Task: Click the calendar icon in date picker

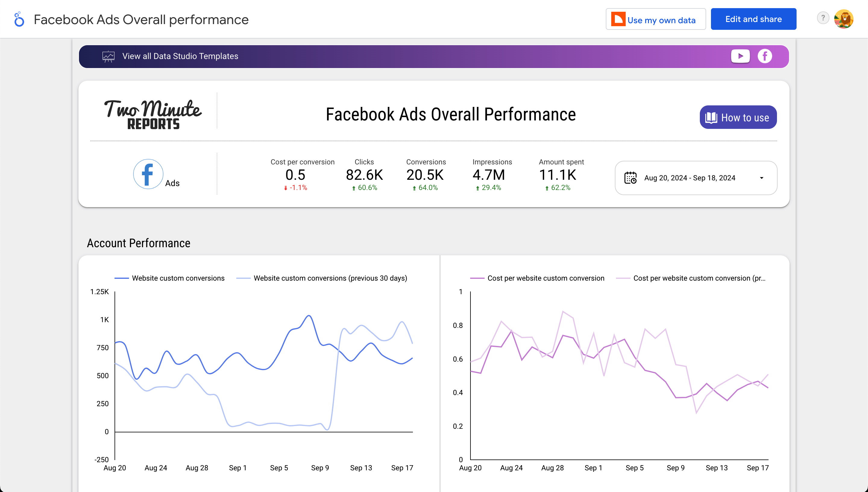Action: (x=630, y=178)
